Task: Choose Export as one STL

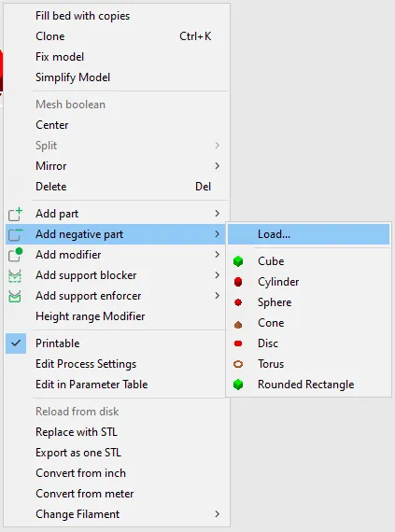Action: [x=78, y=453]
